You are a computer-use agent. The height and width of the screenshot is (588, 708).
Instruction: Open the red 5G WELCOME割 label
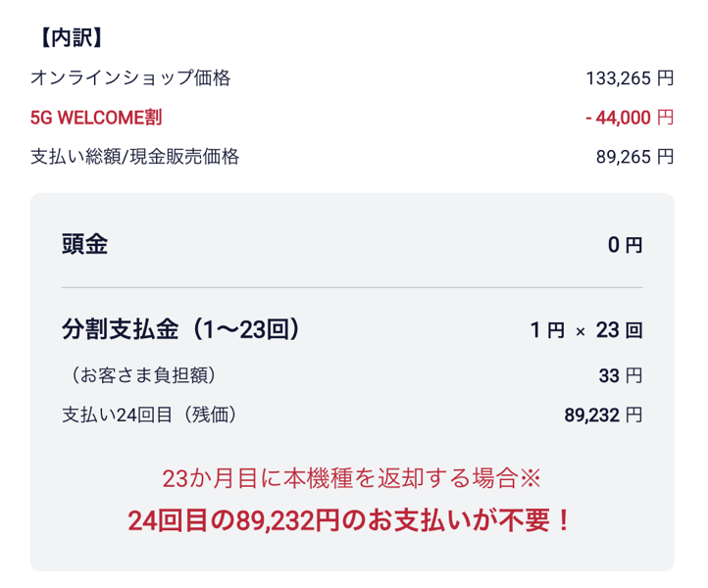[x=96, y=118]
